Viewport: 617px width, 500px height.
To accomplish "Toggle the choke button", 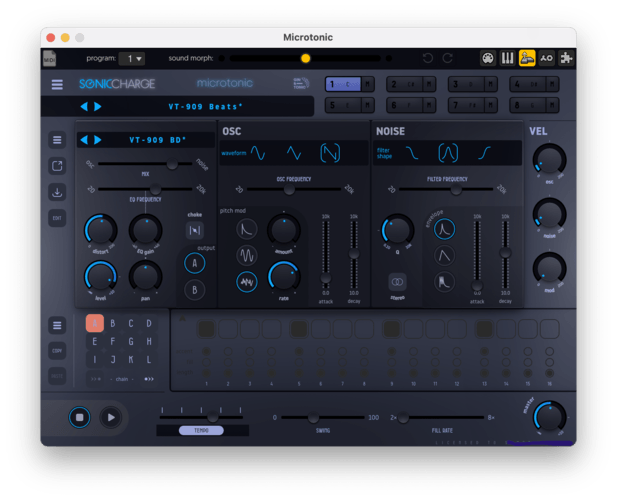I will tap(194, 231).
